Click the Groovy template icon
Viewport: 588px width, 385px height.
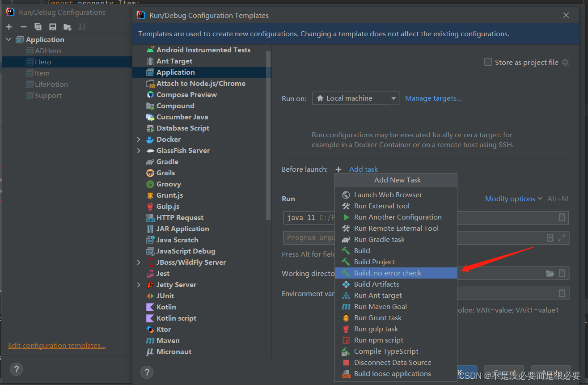tap(150, 184)
